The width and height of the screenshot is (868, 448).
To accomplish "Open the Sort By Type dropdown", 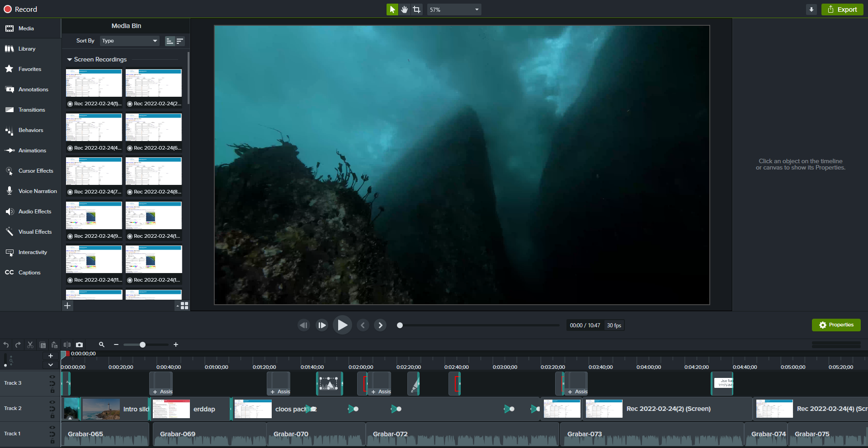I will [x=130, y=41].
